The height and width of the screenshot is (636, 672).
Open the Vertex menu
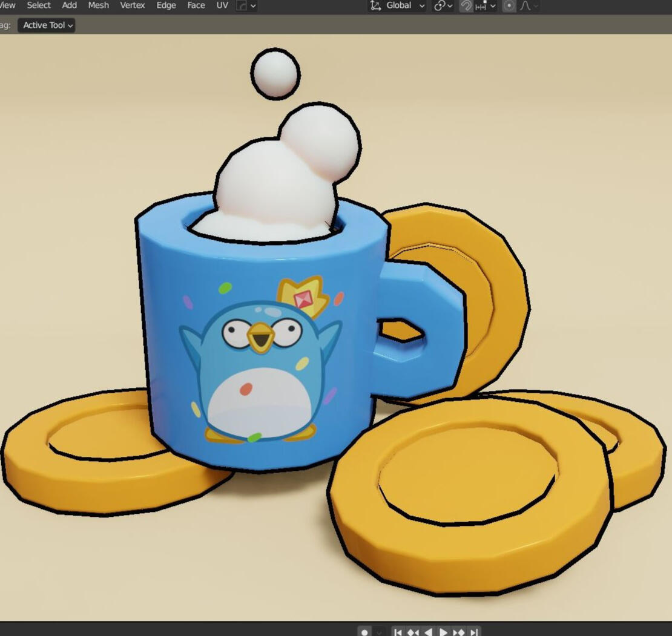pyautogui.click(x=132, y=5)
